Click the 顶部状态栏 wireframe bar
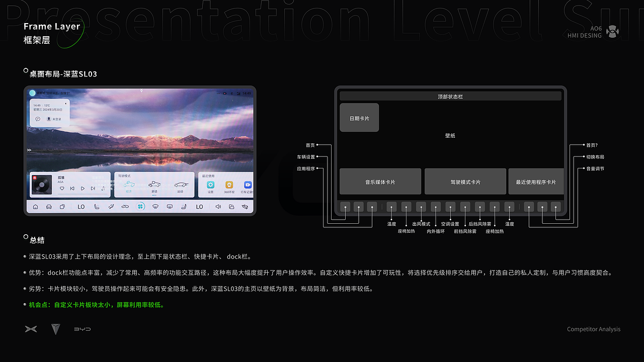This screenshot has width=644, height=362. point(450,96)
